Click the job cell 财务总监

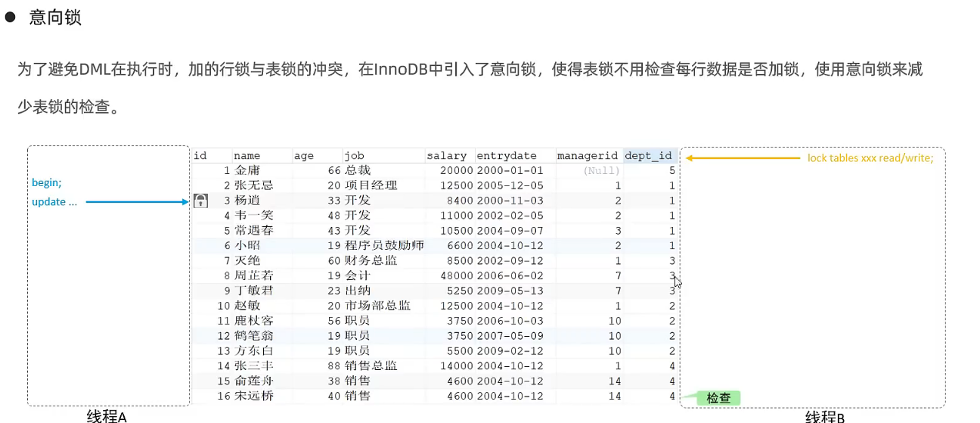371,260
